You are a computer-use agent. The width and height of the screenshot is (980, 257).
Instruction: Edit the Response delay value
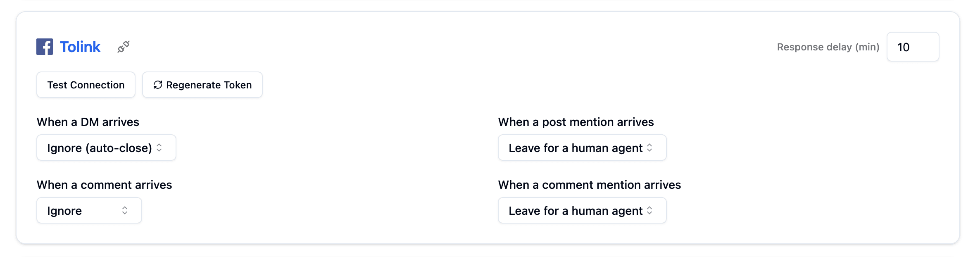[x=913, y=47]
